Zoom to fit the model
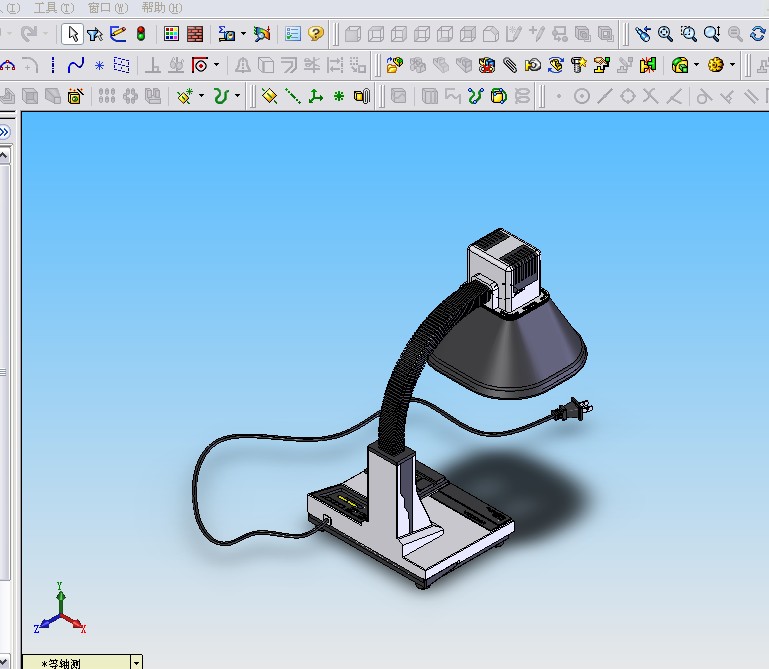 coord(666,34)
